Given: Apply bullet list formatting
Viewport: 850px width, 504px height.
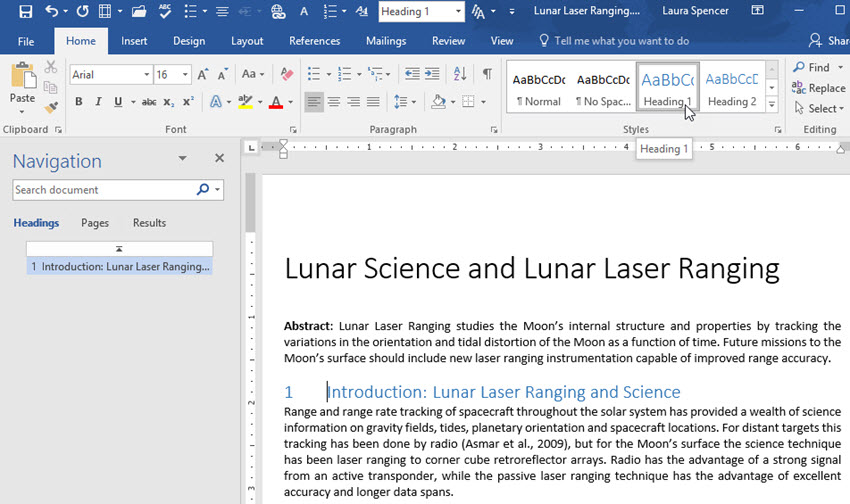Looking at the screenshot, I should pos(314,75).
